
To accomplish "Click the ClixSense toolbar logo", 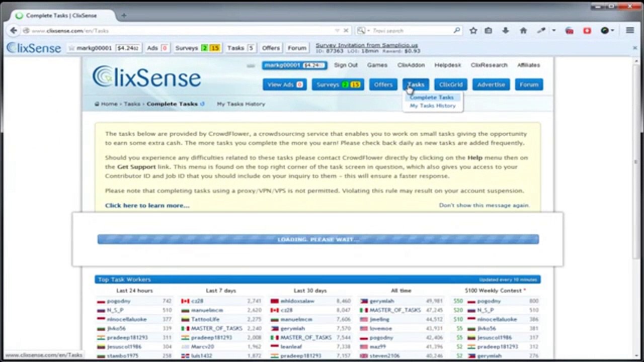I will tap(34, 48).
